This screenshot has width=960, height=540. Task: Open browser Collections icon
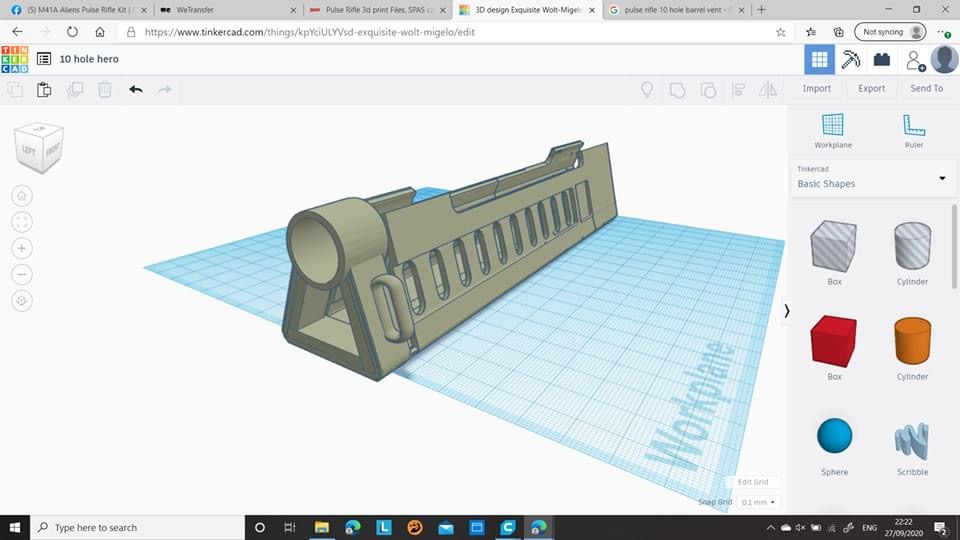[x=838, y=32]
